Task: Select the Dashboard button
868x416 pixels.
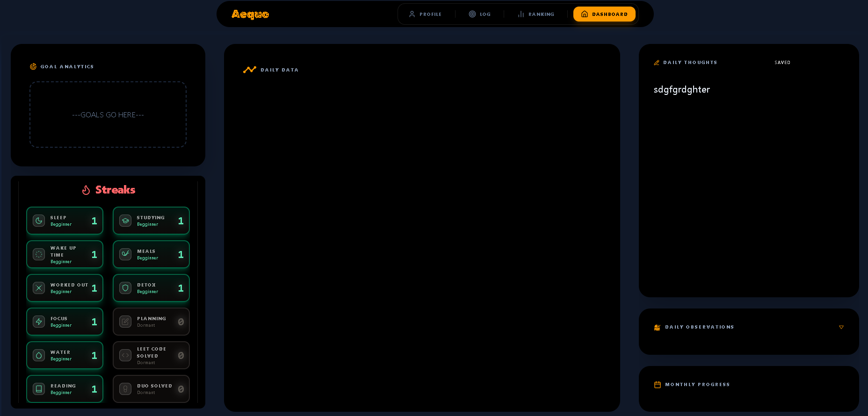Action: (x=604, y=14)
